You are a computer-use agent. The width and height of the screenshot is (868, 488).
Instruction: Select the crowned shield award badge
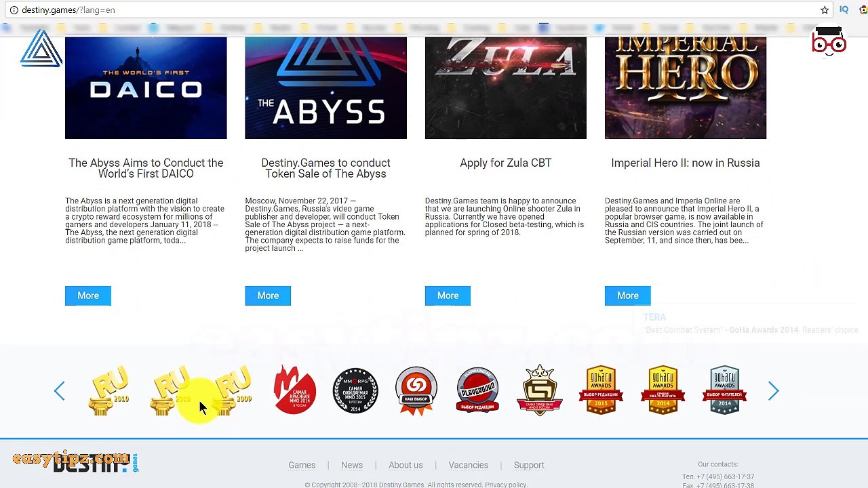(x=540, y=390)
